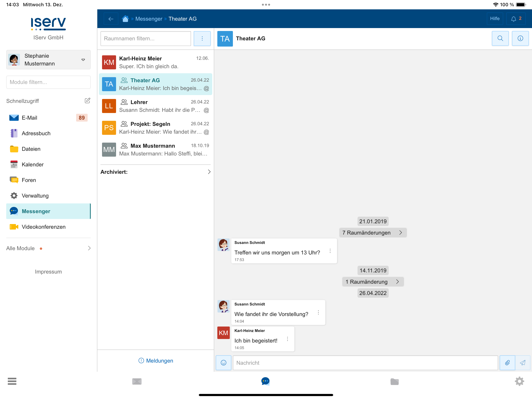Click the 89 unread E-Mail badge
The image size is (532, 399).
click(x=82, y=118)
